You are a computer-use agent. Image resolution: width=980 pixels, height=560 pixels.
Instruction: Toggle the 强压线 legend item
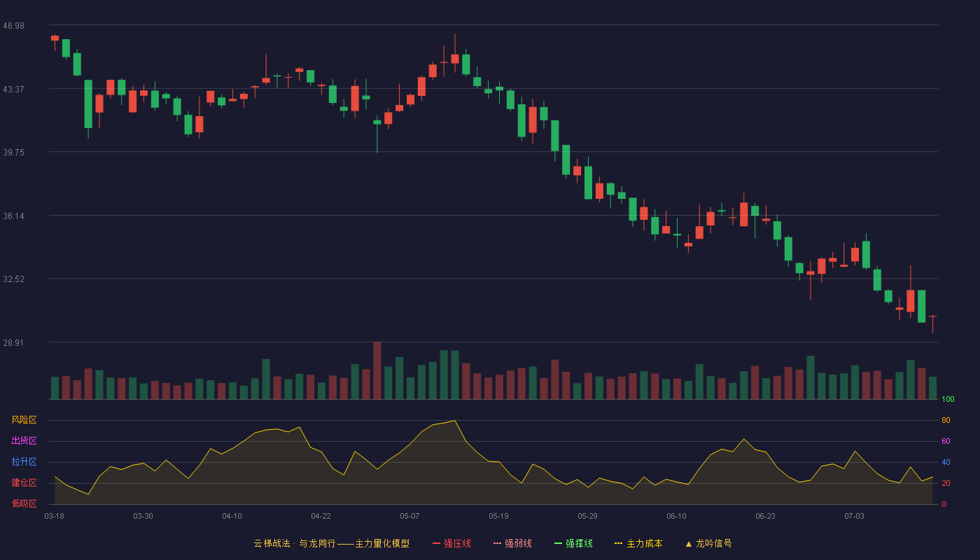451,543
